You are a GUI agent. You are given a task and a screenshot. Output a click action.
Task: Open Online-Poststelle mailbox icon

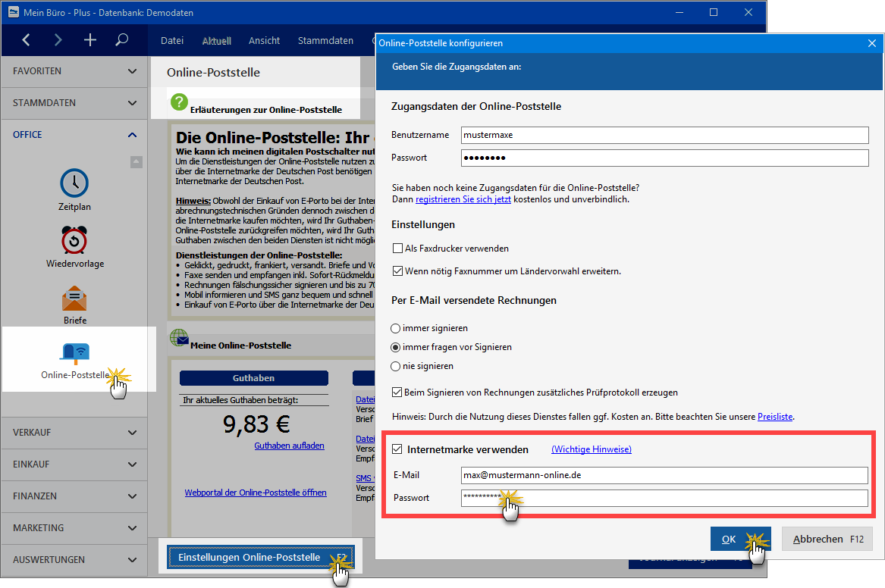[74, 352]
